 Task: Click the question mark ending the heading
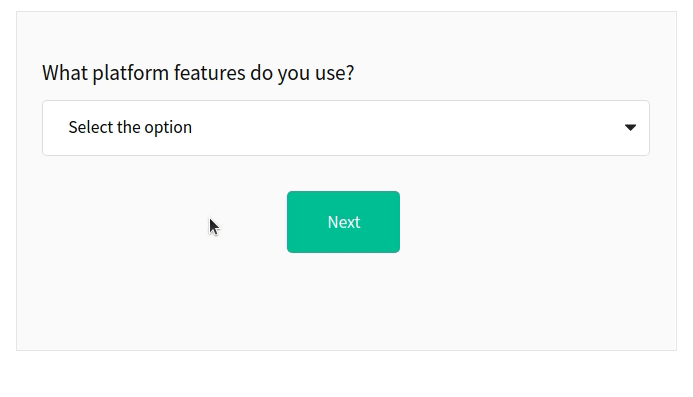coord(350,73)
